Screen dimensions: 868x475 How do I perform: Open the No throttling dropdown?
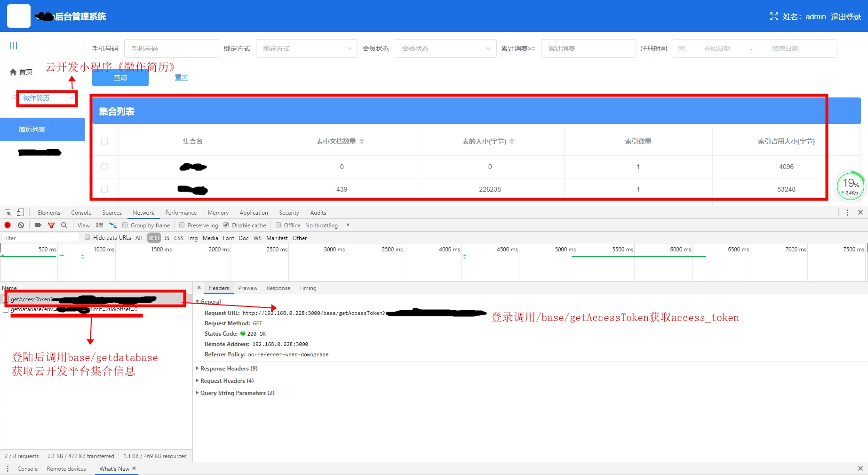[327, 225]
